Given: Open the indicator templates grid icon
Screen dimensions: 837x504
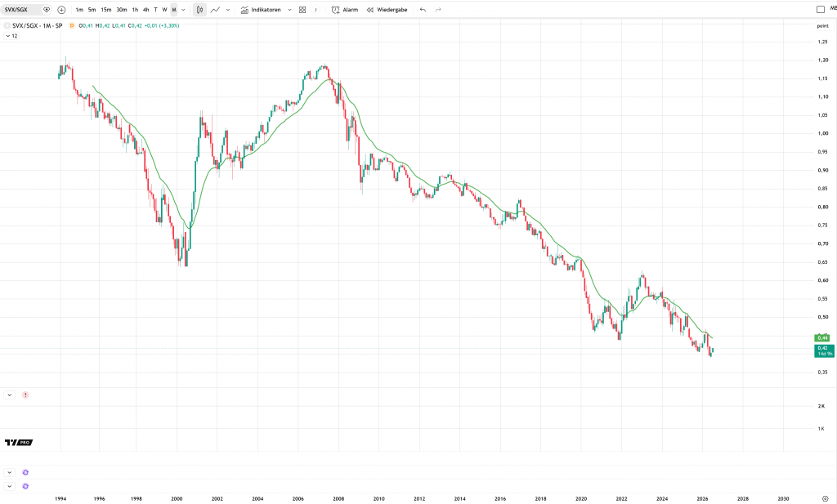Looking at the screenshot, I should pos(302,10).
